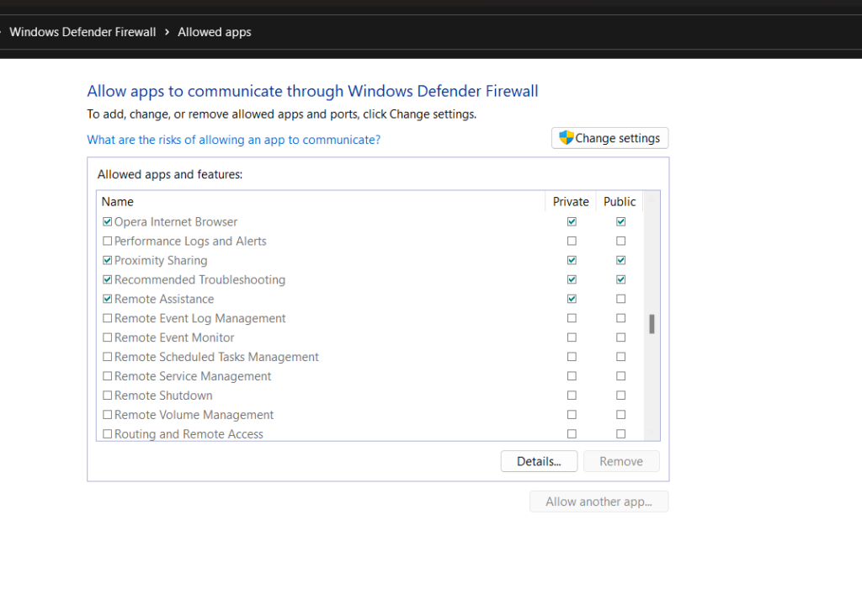Select Allowed apps breadcrumb item

215,32
